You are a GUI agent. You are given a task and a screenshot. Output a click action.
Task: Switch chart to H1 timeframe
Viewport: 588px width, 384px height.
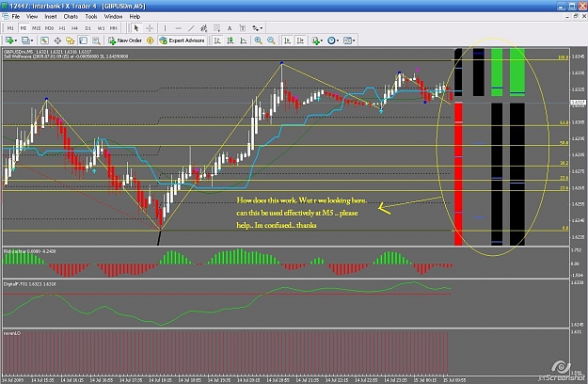pyautogui.click(x=62, y=28)
